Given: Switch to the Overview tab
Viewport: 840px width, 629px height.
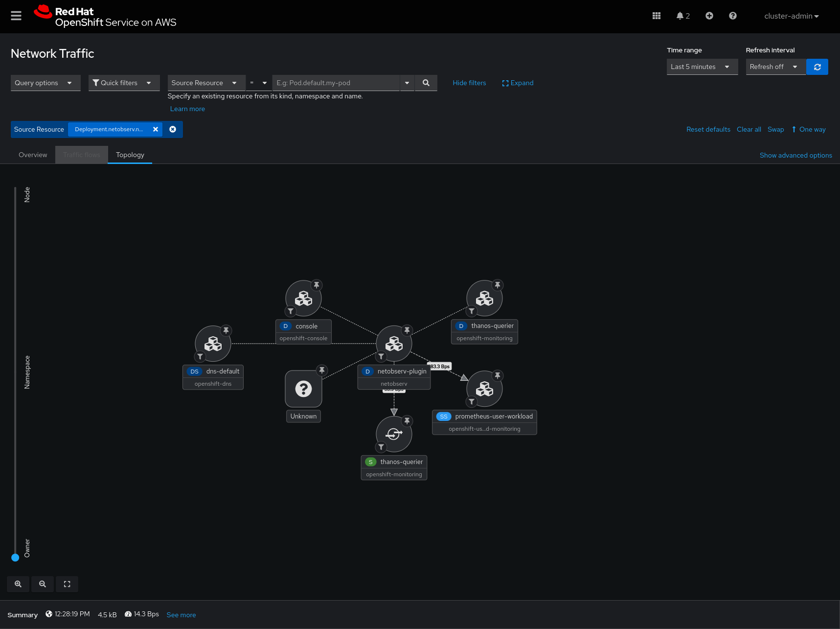Looking at the screenshot, I should [x=33, y=155].
